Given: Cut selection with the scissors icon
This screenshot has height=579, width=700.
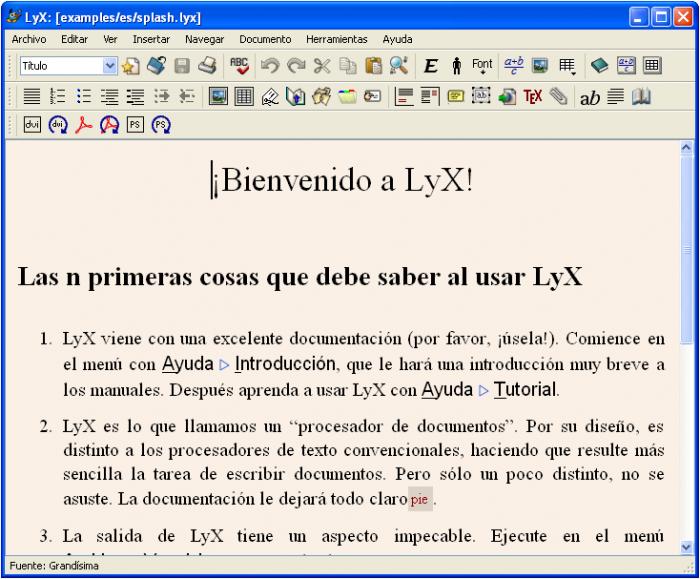Looking at the screenshot, I should (321, 66).
